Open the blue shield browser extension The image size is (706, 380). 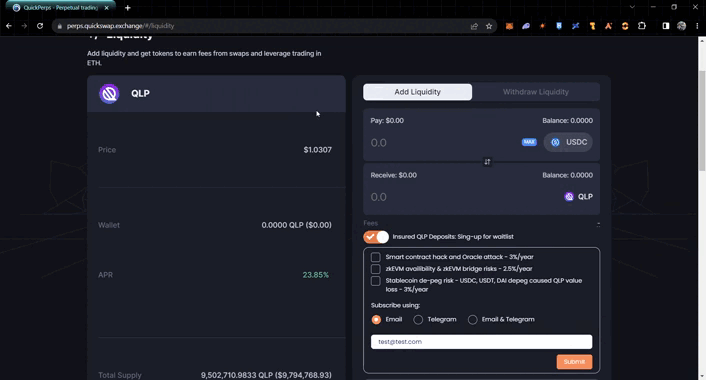click(559, 26)
